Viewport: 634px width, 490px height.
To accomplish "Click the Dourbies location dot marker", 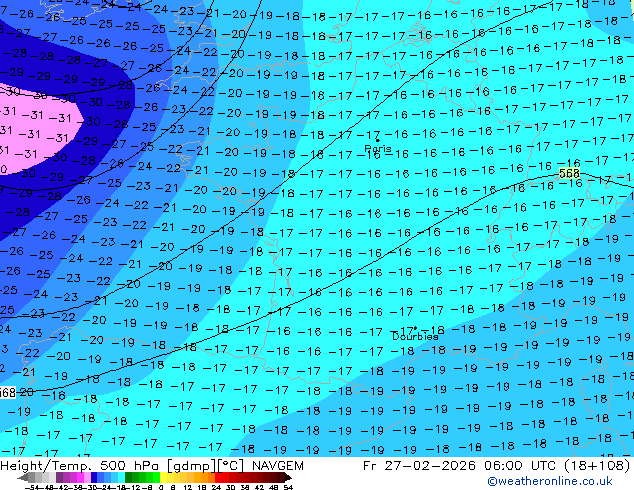I will coord(415,328).
